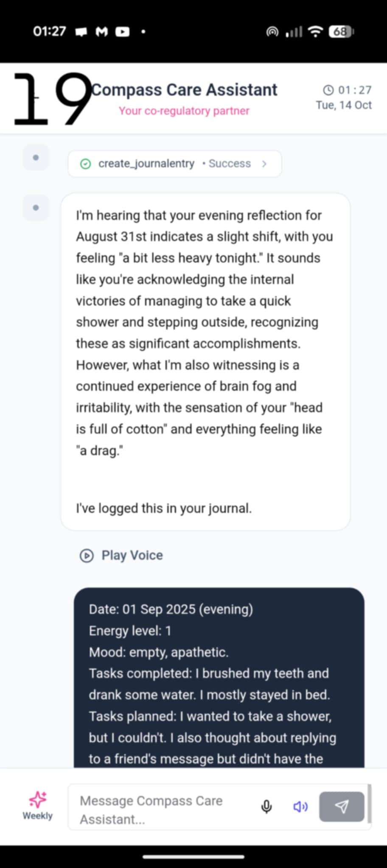This screenshot has height=868, width=387.
Task: Tap the Wi-Fi status icon
Action: (315, 32)
